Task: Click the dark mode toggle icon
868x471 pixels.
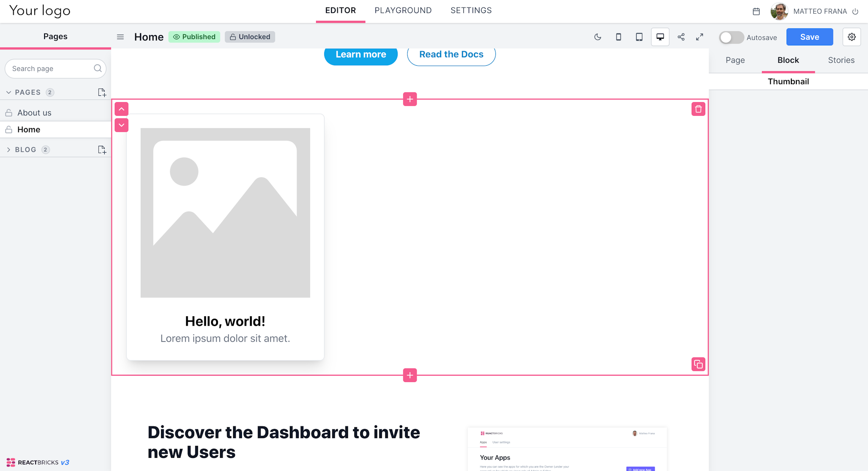Action: (597, 36)
